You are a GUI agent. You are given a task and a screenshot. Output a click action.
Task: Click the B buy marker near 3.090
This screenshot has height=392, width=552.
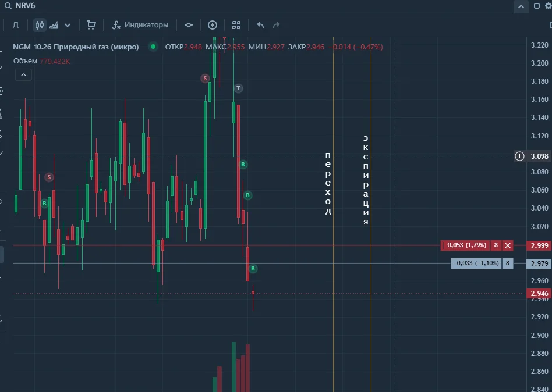pyautogui.click(x=243, y=165)
